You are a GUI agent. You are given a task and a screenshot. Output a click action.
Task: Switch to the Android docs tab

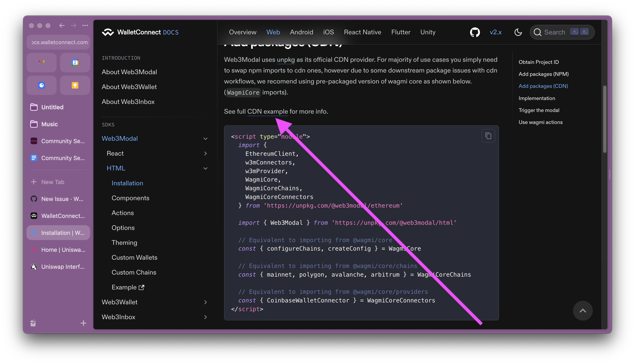click(301, 32)
